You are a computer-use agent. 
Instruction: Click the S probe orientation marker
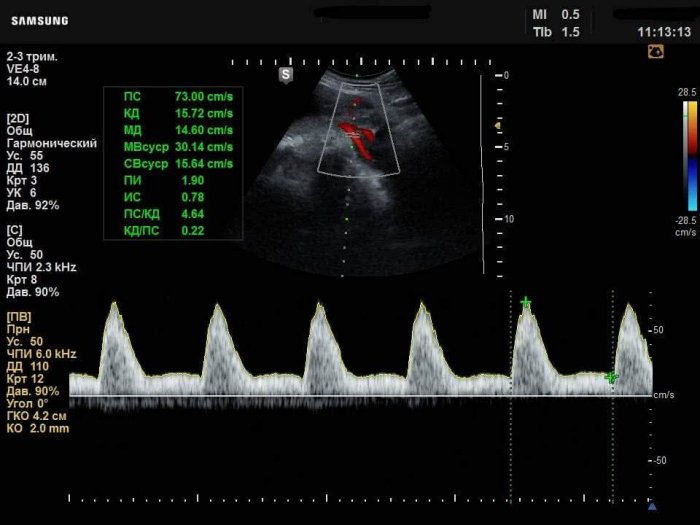click(x=286, y=74)
